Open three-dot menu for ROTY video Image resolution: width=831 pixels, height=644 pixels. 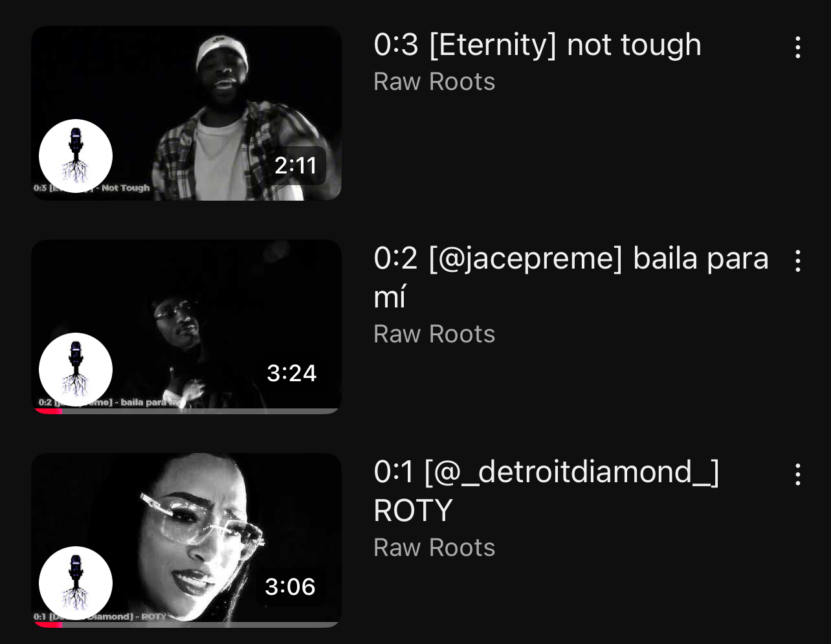(798, 474)
